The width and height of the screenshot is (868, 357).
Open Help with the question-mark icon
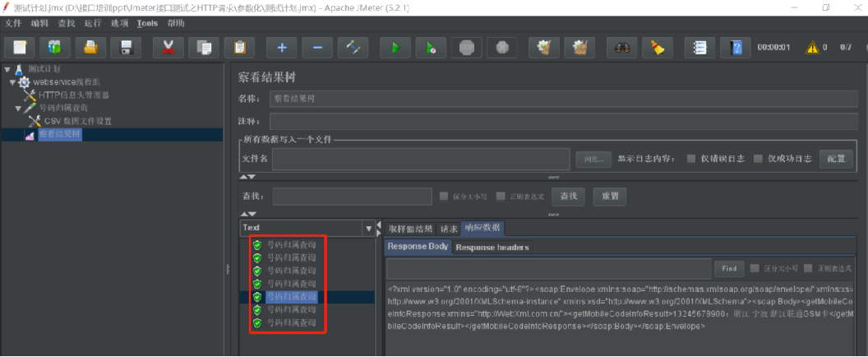click(x=736, y=48)
